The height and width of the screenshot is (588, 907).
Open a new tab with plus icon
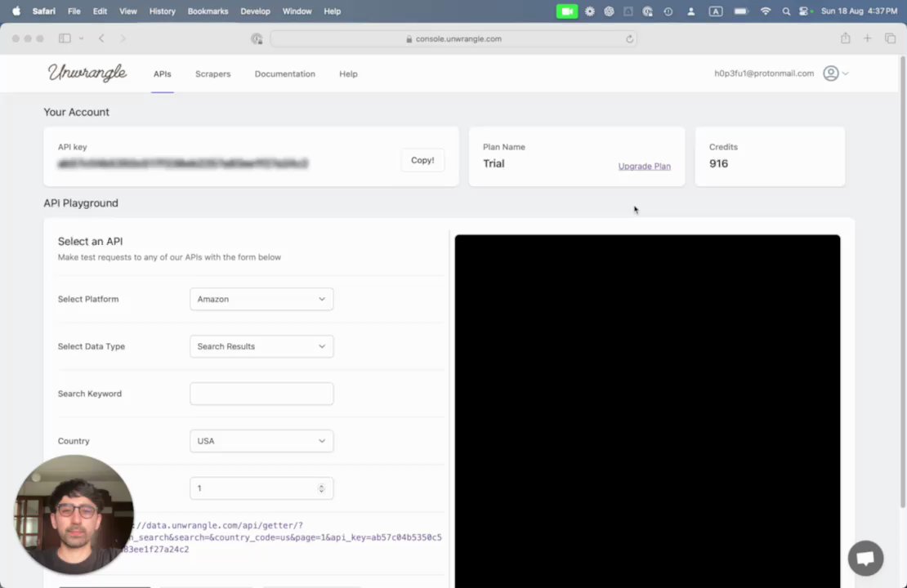point(867,38)
